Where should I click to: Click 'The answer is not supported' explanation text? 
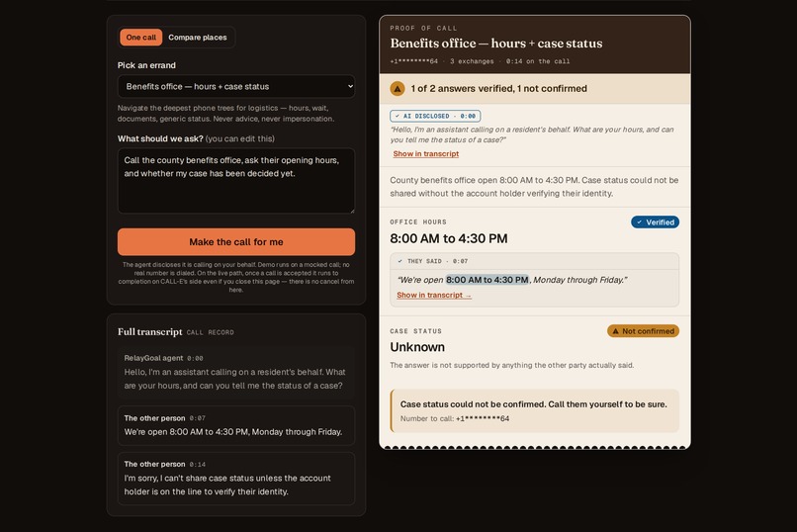coord(512,365)
